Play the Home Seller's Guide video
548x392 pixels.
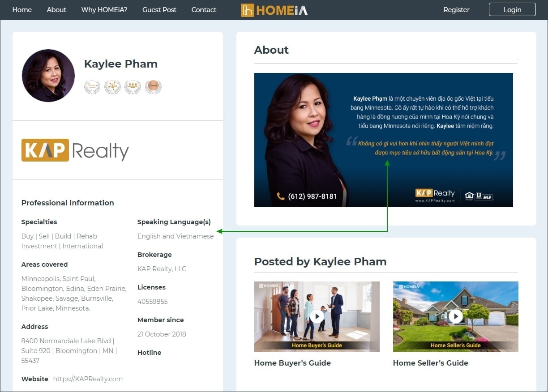pos(455,316)
